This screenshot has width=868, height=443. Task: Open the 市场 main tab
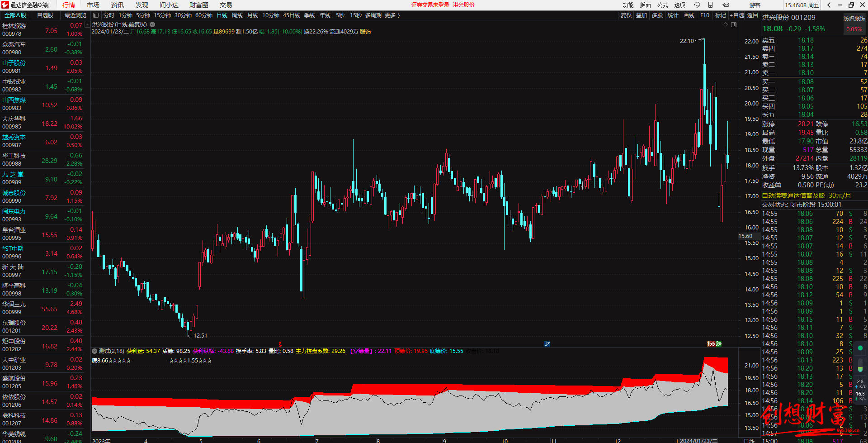93,5
